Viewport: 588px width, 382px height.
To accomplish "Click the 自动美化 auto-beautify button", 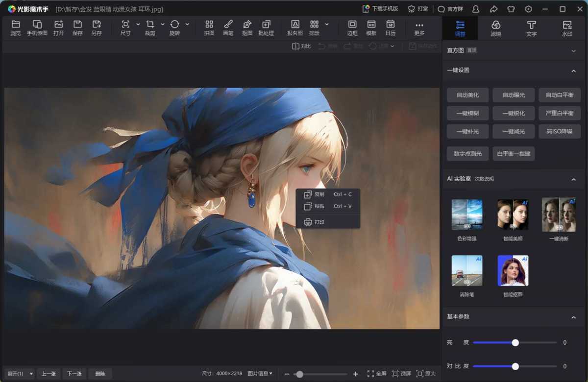I will point(467,95).
